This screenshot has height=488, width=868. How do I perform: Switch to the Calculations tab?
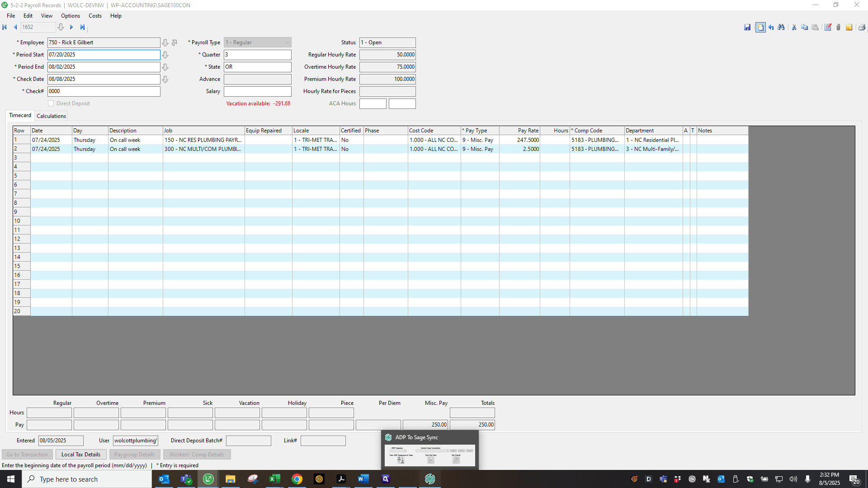(x=51, y=116)
